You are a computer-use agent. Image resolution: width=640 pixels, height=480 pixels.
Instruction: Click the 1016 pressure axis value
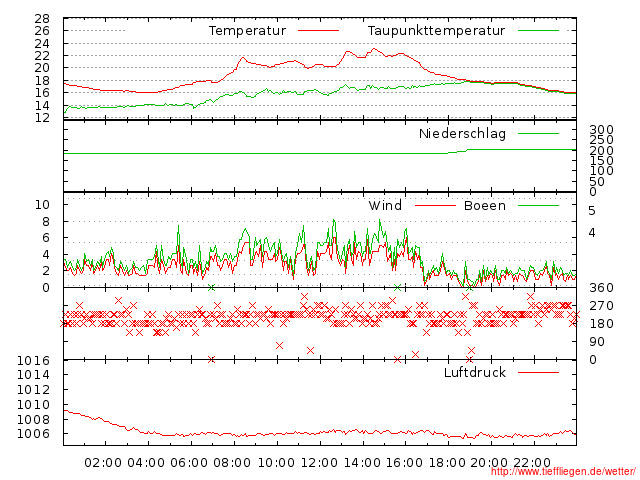[x=33, y=360]
